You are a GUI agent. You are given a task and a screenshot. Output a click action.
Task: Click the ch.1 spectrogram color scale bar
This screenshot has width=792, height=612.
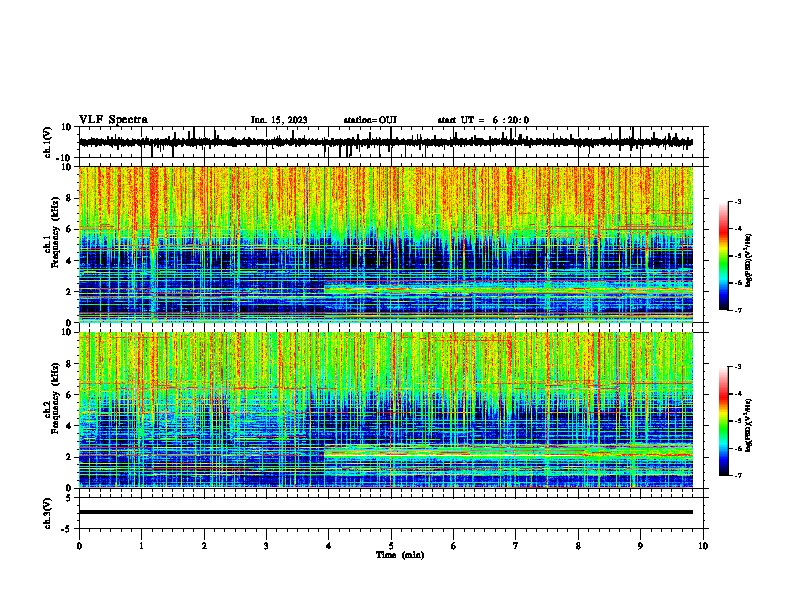[724, 256]
